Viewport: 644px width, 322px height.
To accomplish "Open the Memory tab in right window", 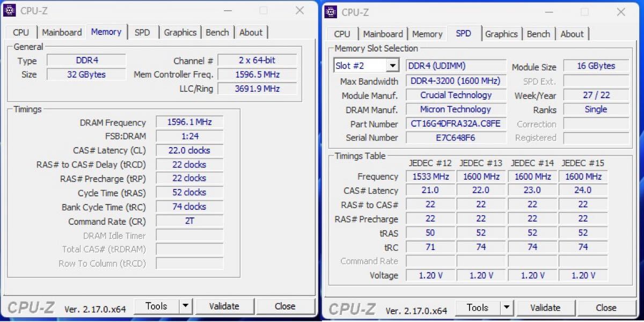I will (427, 34).
